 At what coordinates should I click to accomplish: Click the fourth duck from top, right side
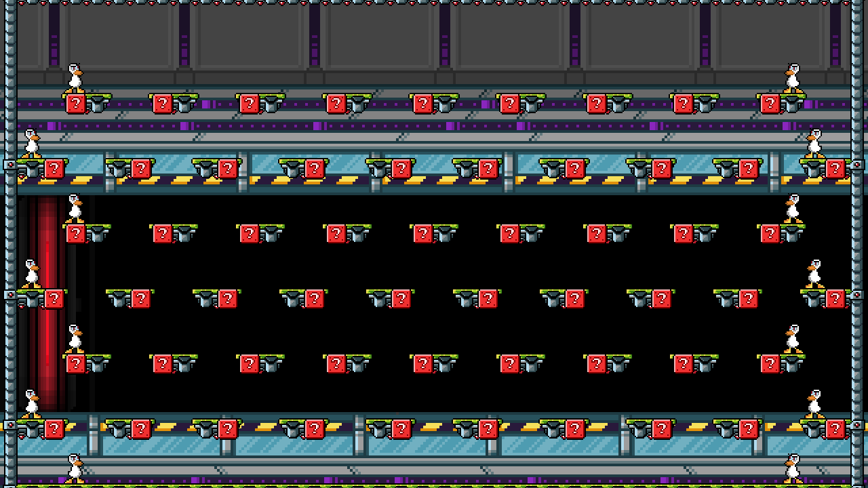coord(814,274)
